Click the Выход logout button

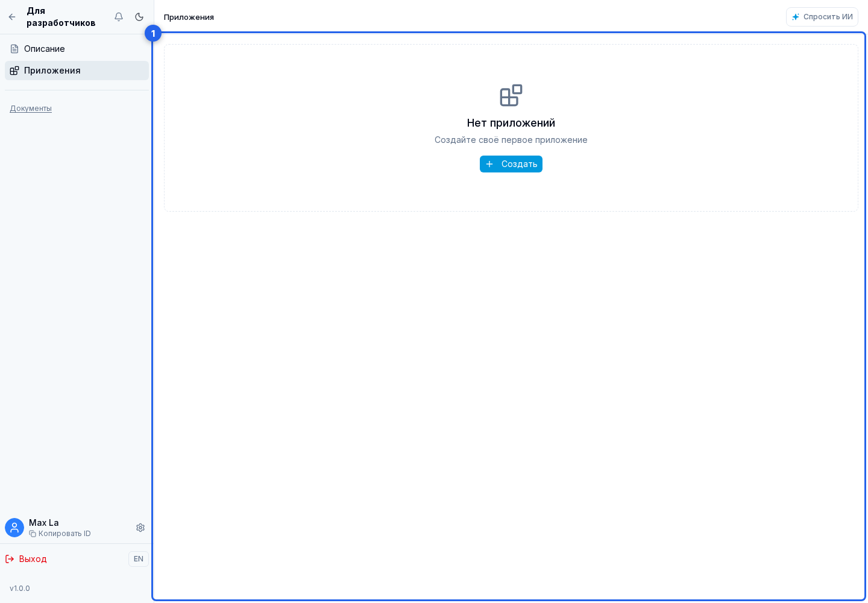tap(26, 559)
